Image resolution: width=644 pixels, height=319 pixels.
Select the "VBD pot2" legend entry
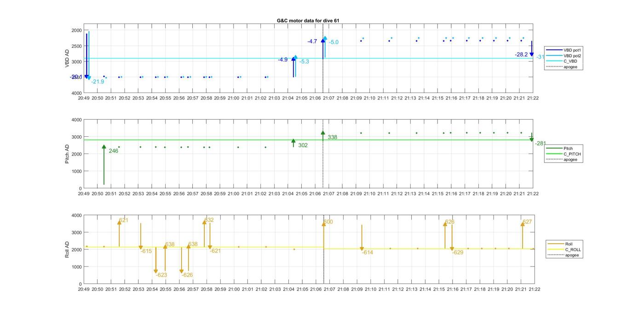click(x=564, y=56)
